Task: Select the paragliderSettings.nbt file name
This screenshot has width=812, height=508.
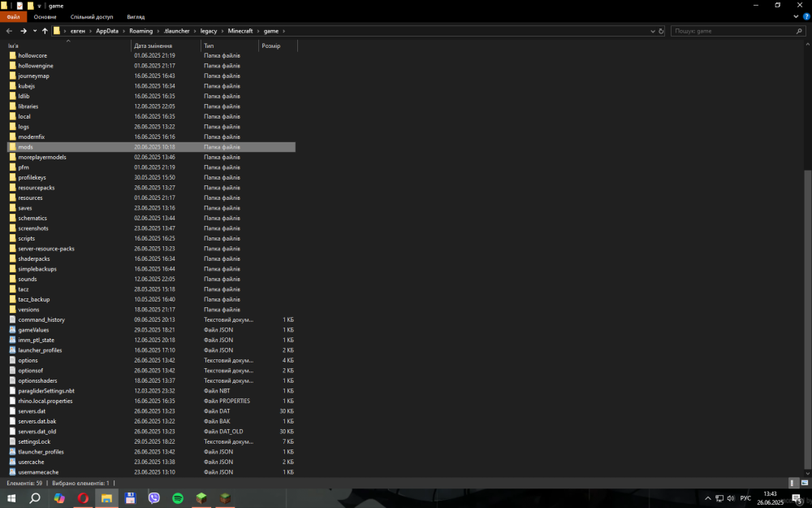Action: coord(46,391)
